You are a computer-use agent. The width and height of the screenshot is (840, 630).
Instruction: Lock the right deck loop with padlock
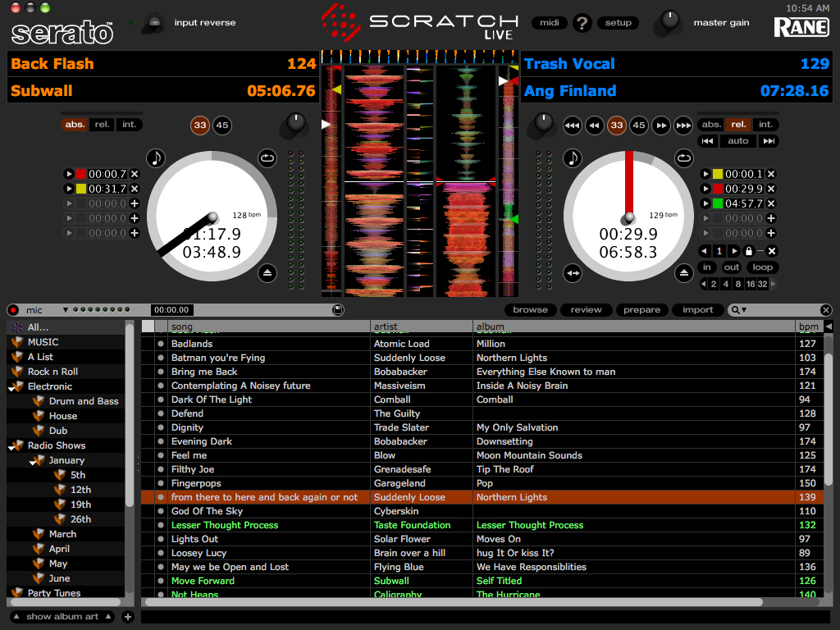[x=749, y=251]
